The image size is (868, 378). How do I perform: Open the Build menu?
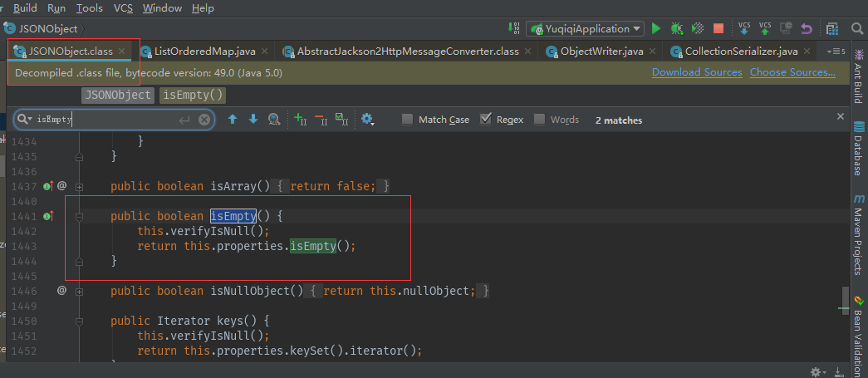pos(26,7)
